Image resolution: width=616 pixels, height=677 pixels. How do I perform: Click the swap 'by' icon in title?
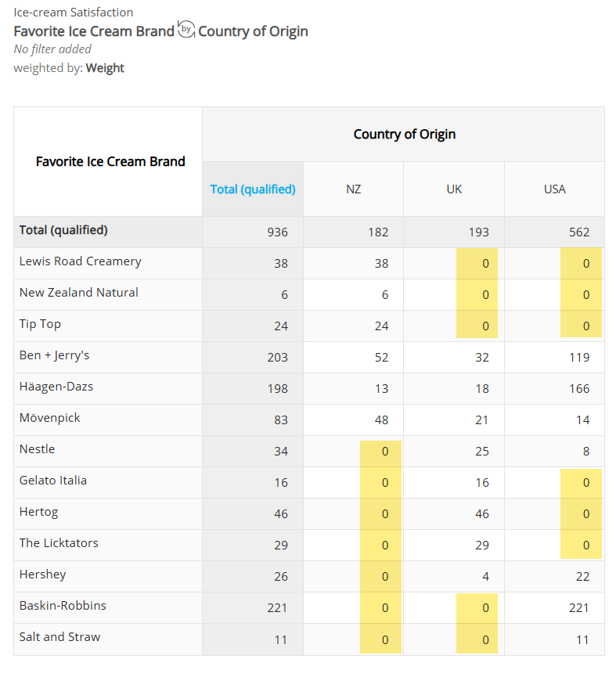[186, 30]
